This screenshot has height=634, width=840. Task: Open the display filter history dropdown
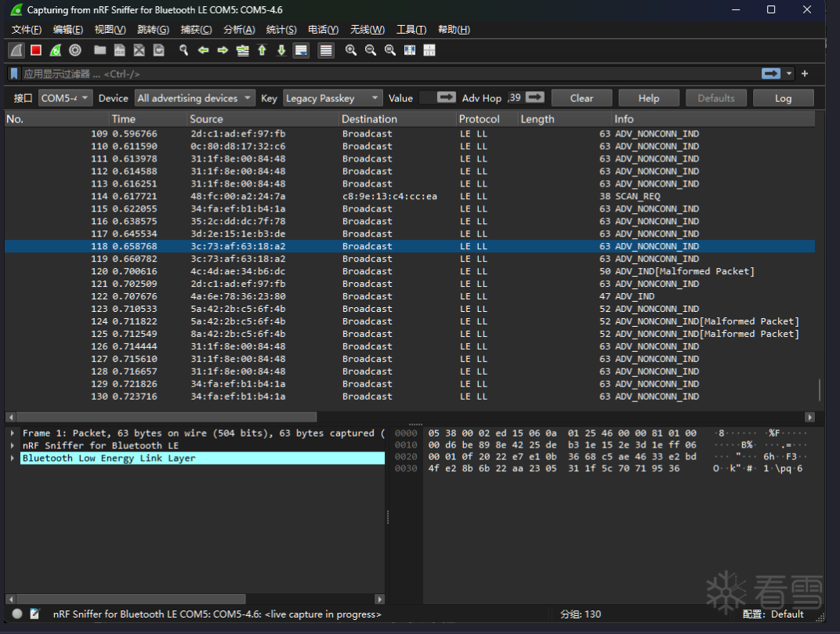789,74
